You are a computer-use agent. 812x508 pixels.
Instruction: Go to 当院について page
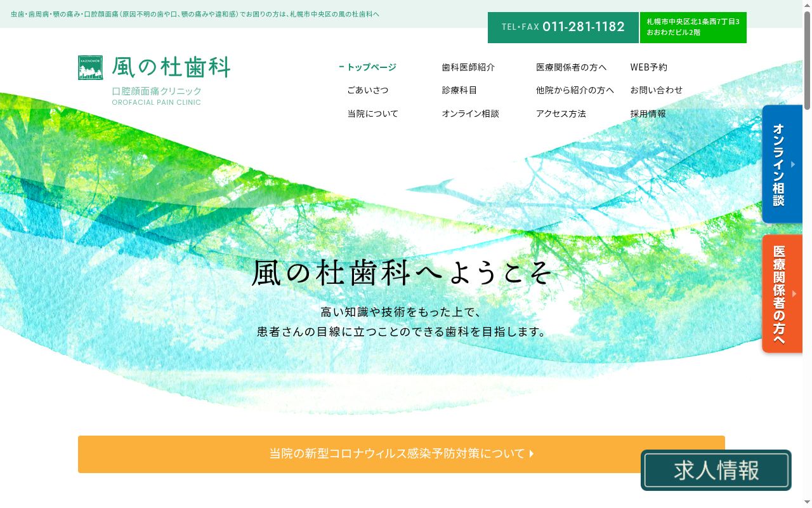point(373,114)
